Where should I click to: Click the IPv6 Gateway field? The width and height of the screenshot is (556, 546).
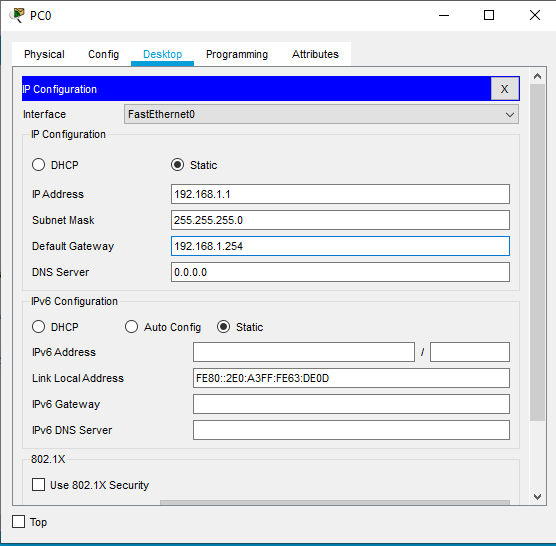coord(351,404)
